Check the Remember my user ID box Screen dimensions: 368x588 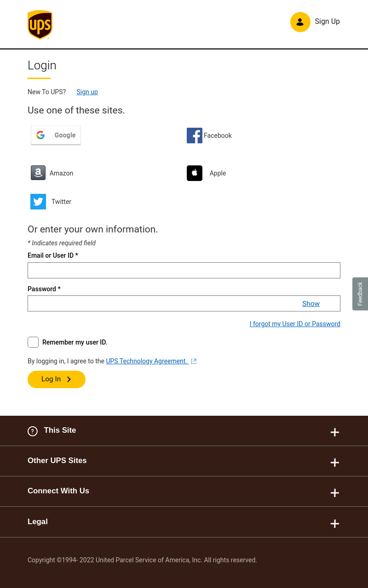tap(33, 342)
